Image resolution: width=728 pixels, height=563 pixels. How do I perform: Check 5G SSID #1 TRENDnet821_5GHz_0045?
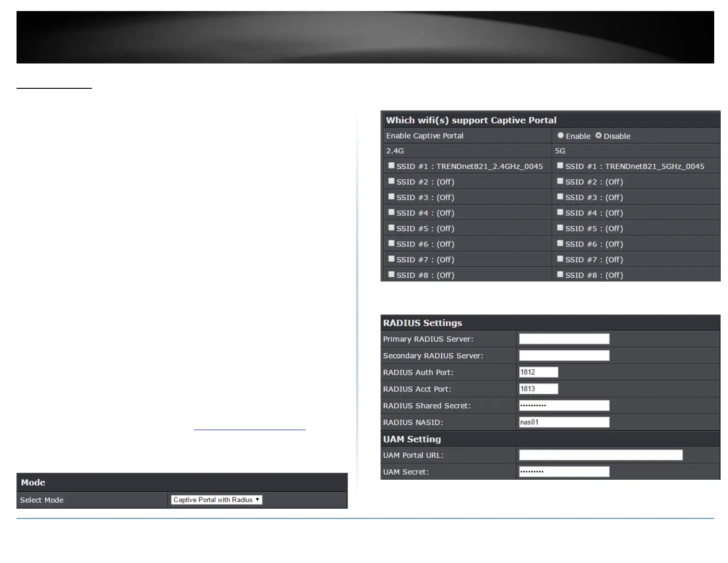[560, 166]
